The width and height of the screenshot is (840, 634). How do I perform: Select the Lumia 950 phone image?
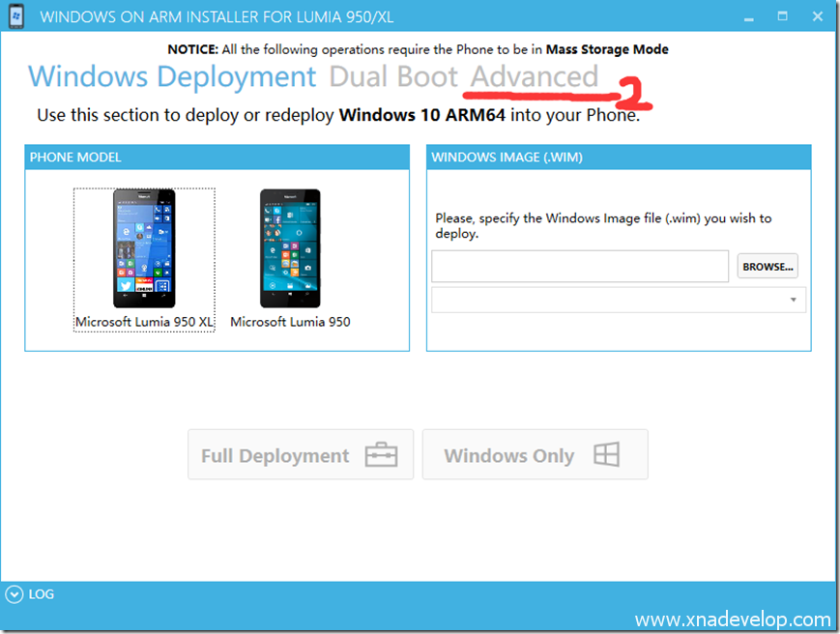[290, 248]
